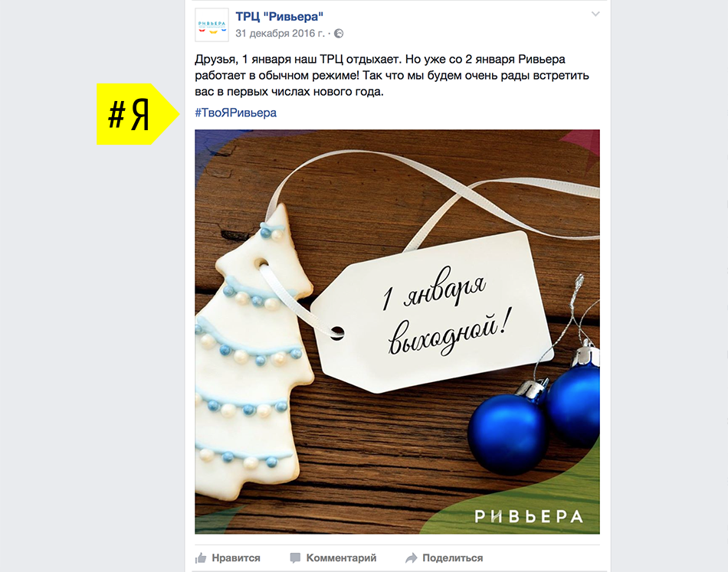This screenshot has width=728, height=572.
Task: Click the blue Christmas ornaments in photo
Action: tap(534, 413)
